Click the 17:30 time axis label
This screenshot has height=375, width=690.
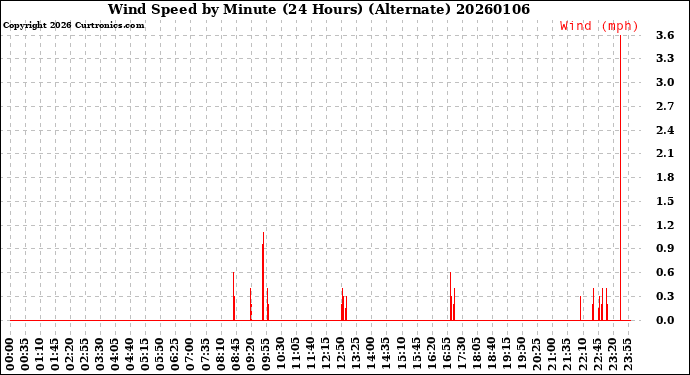[x=461, y=355]
